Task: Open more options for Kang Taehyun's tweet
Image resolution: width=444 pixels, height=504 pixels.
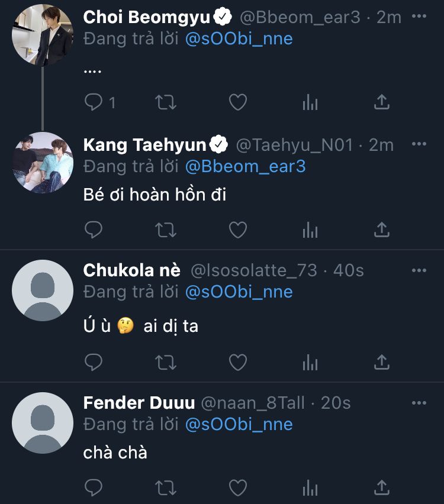Action: (419, 144)
